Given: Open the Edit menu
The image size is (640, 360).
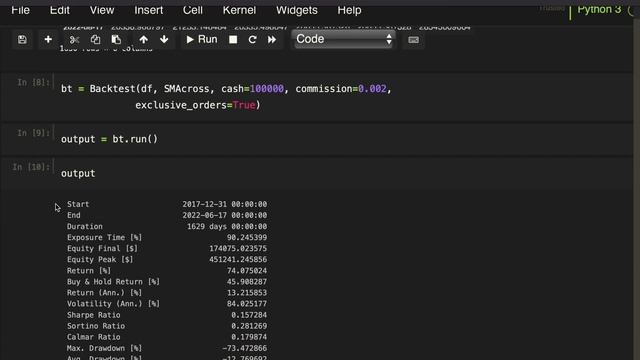Looking at the screenshot, I should click(x=60, y=10).
